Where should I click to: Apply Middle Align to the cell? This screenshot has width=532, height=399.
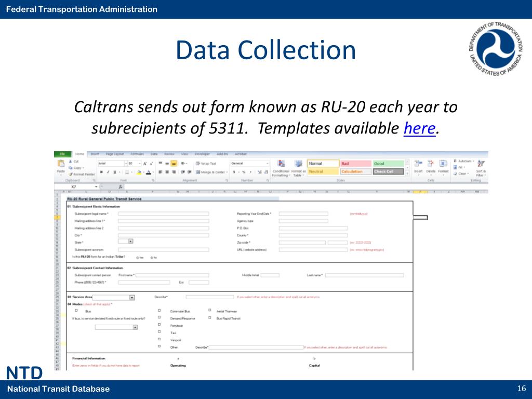167,164
